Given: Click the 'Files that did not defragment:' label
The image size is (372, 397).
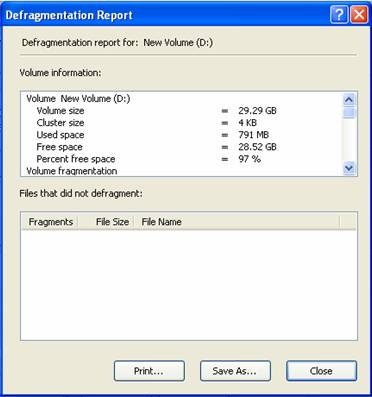Looking at the screenshot, I should point(81,193).
